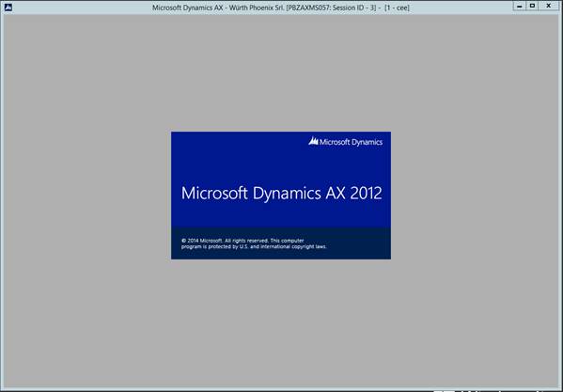Click empty gray workspace below splash

(x=281, y=323)
